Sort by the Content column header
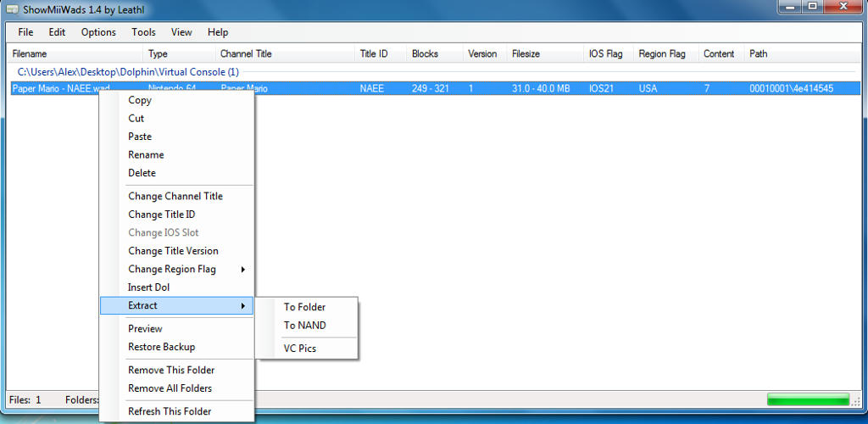The image size is (868, 424). [x=721, y=54]
